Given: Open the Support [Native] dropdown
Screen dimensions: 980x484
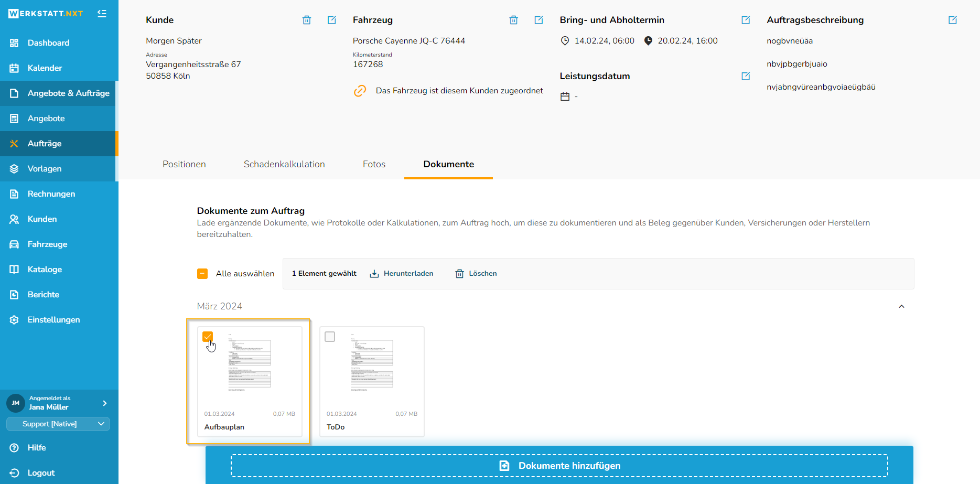Looking at the screenshot, I should [58, 424].
